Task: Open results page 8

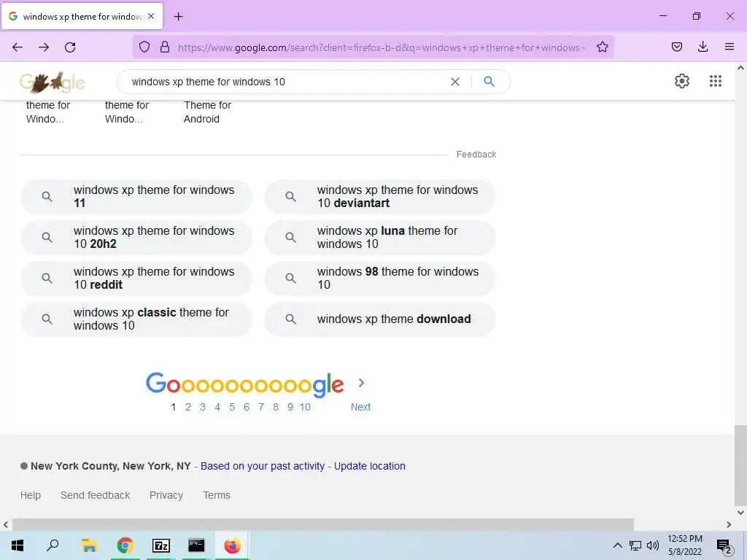Action: coord(275,407)
